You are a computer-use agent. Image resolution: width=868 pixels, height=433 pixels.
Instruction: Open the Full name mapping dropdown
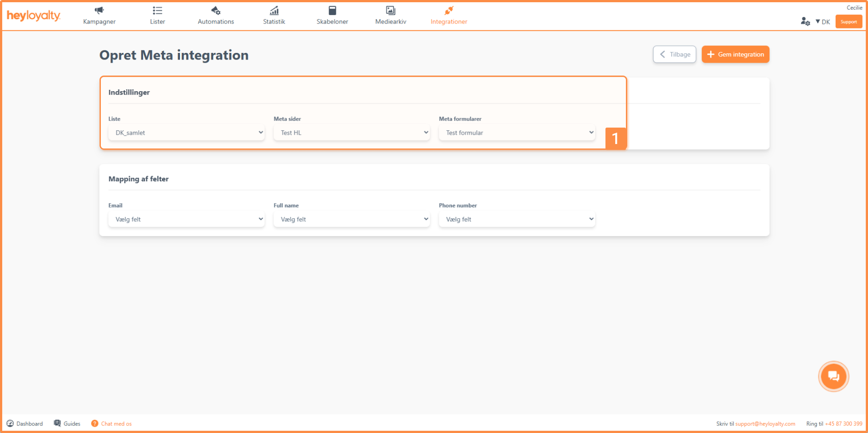pyautogui.click(x=351, y=219)
